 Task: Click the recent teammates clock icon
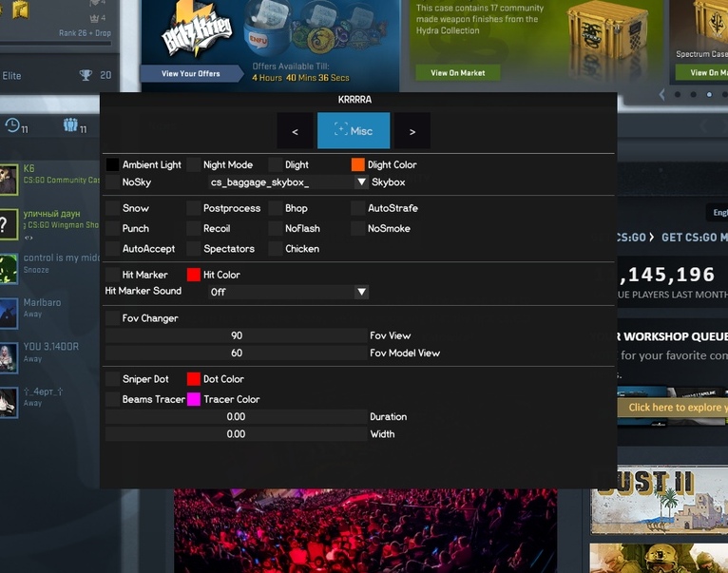point(12,125)
